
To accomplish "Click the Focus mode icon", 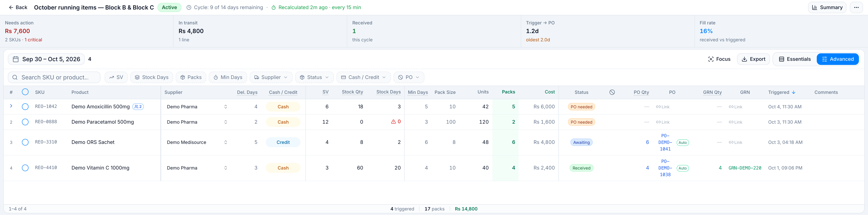I will point(711,59).
